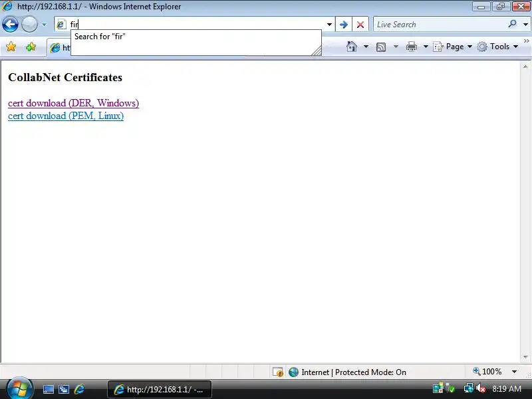Click Switch Between Windows quick launch icon
The image size is (532, 399).
point(64,389)
